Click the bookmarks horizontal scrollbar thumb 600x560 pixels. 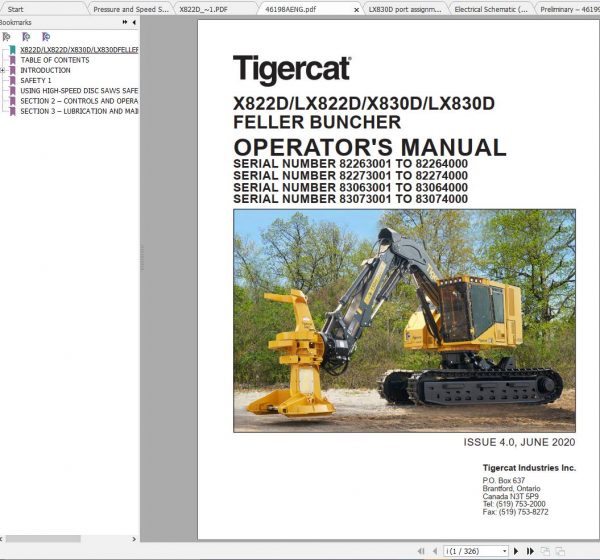tap(43, 539)
